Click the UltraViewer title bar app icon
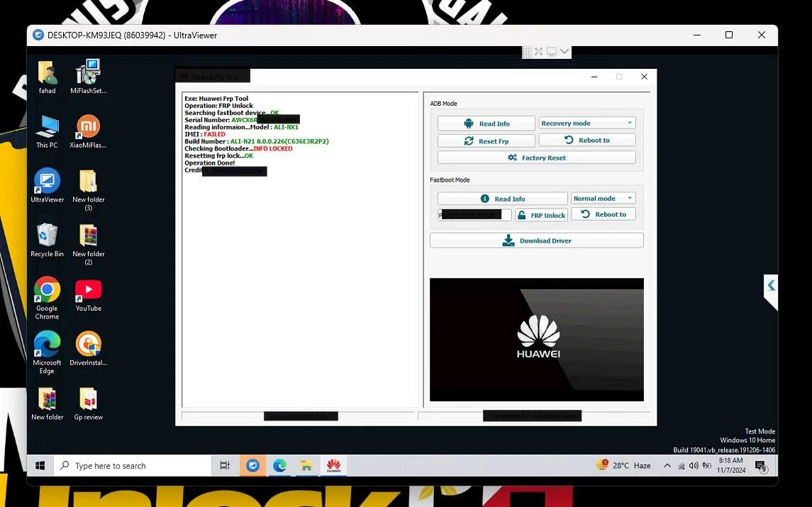812x507 pixels. [x=38, y=35]
